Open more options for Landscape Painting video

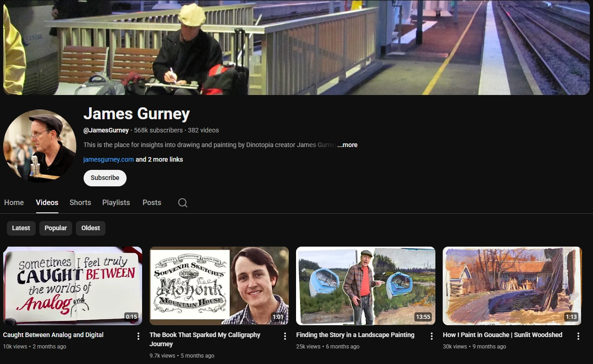[432, 336]
